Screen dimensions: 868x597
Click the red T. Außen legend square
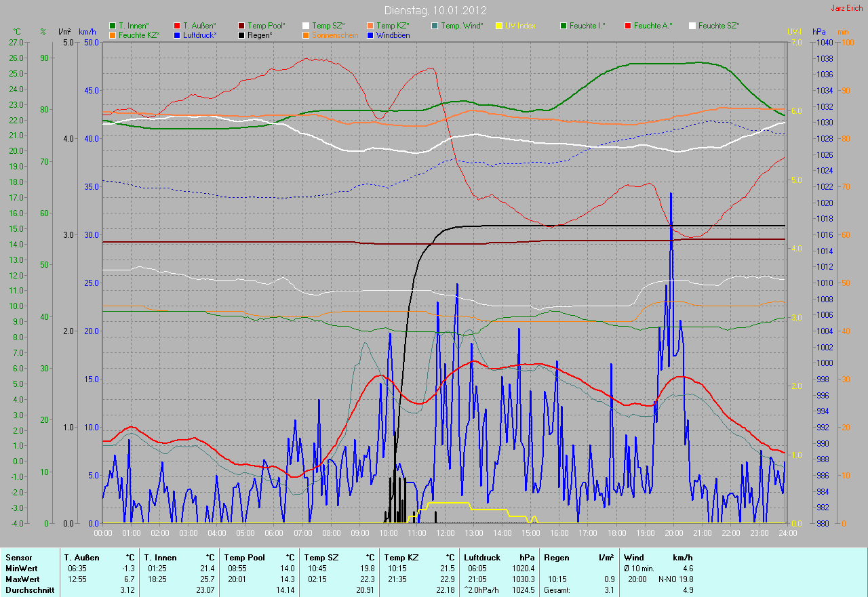click(177, 26)
